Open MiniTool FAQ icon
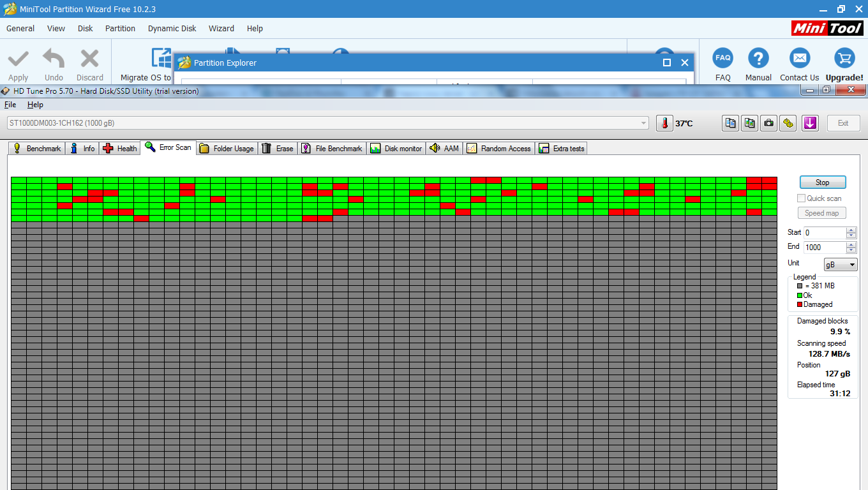The width and height of the screenshot is (868, 490). (723, 58)
